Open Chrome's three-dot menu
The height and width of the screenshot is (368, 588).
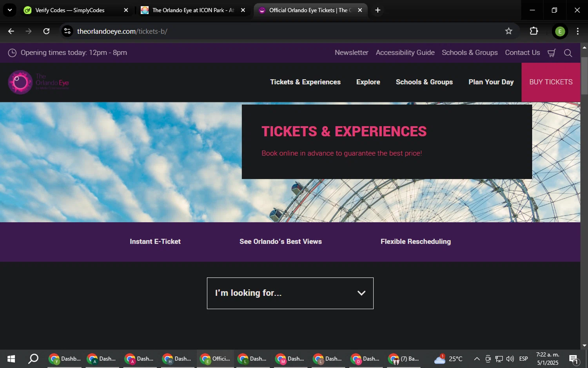[x=577, y=31]
